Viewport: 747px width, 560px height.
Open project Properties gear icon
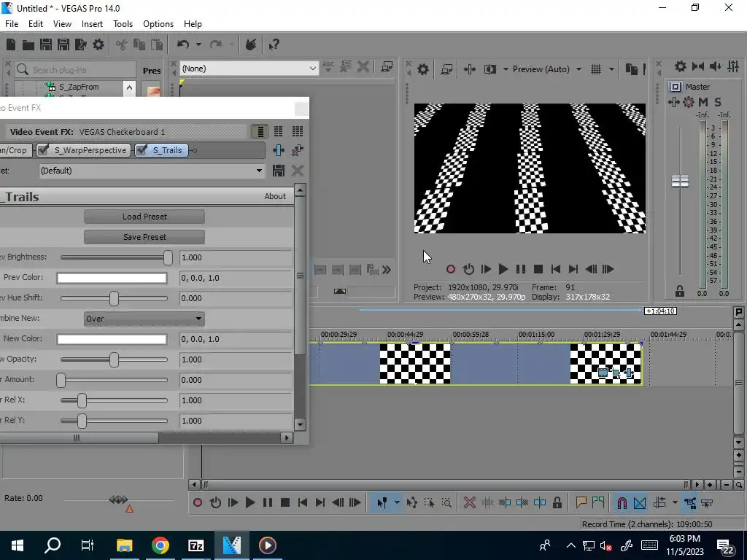(x=98, y=44)
